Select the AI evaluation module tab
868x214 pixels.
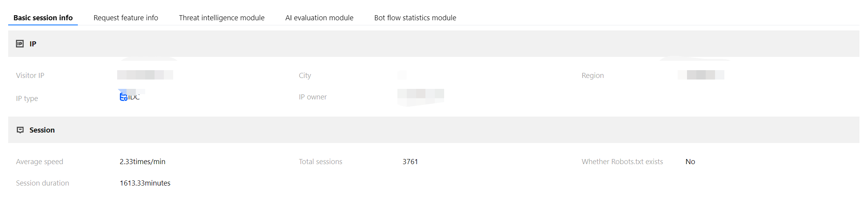[x=319, y=18]
